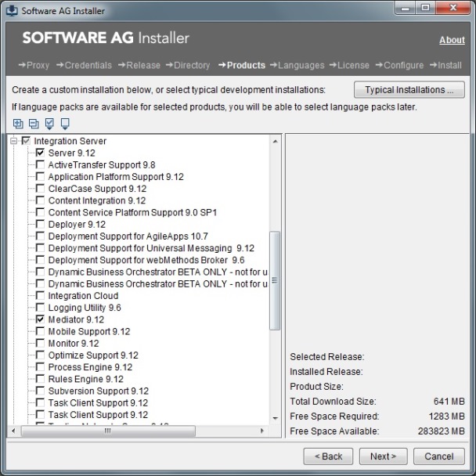Maximize the installer window
The width and height of the screenshot is (476, 476).
[x=426, y=8]
